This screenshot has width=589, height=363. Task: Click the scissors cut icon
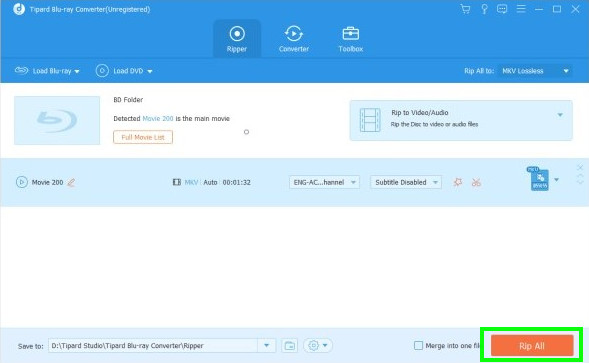tap(476, 183)
